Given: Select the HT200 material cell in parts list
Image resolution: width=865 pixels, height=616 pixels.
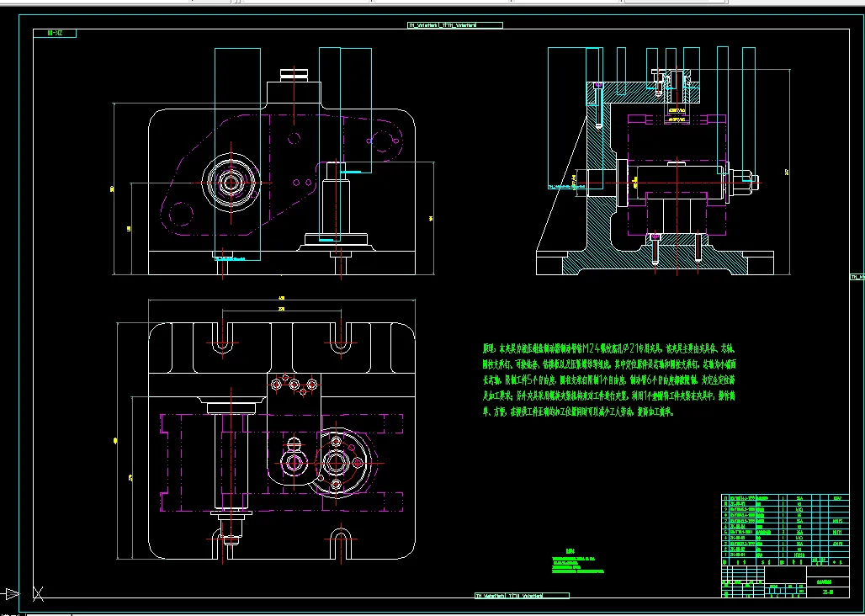Looking at the screenshot, I should [799, 555].
